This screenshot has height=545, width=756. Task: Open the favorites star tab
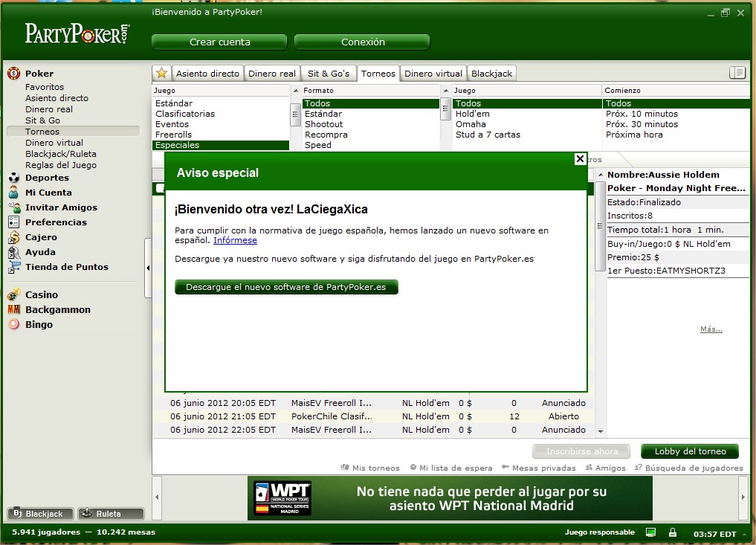[161, 74]
